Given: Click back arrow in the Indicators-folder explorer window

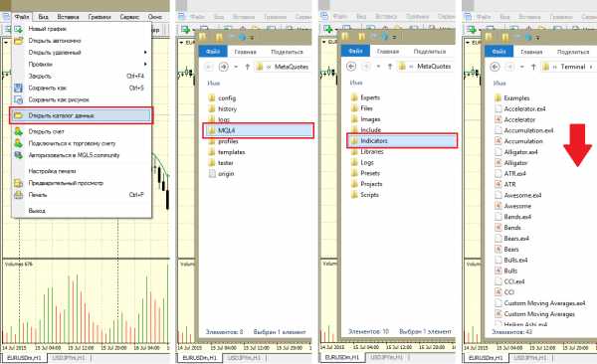Looking at the screenshot, I should [x=351, y=67].
